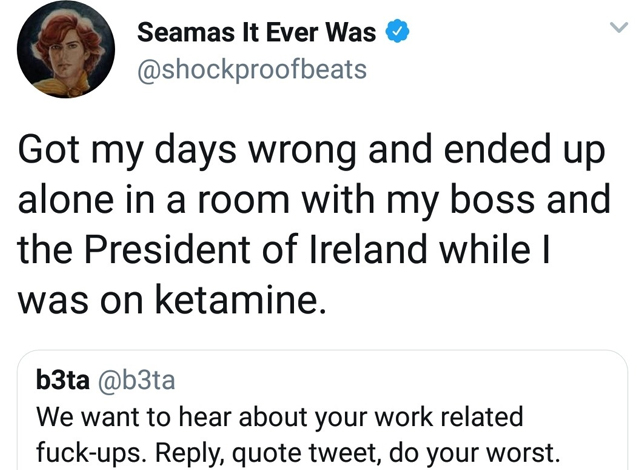Viewport: 640px width, 470px height.
Task: Open the "Seamas It Ever Was" profile name
Action: coord(257,33)
